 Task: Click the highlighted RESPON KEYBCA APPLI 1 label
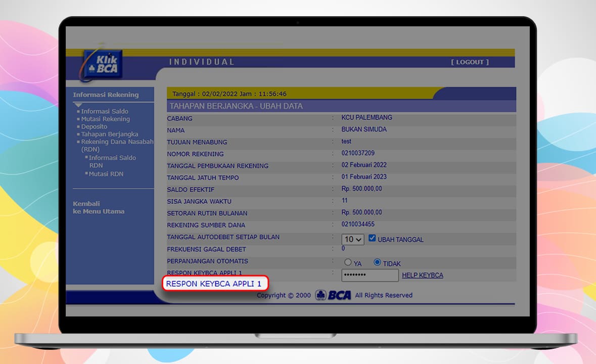pos(214,284)
